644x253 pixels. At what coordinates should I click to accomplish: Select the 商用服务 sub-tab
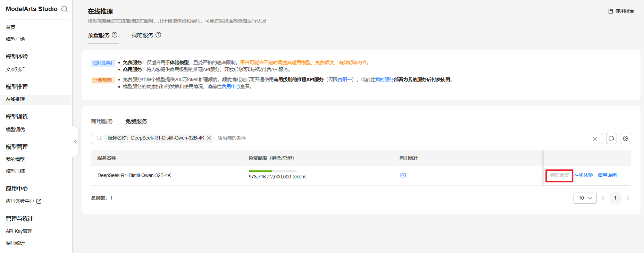(102, 121)
